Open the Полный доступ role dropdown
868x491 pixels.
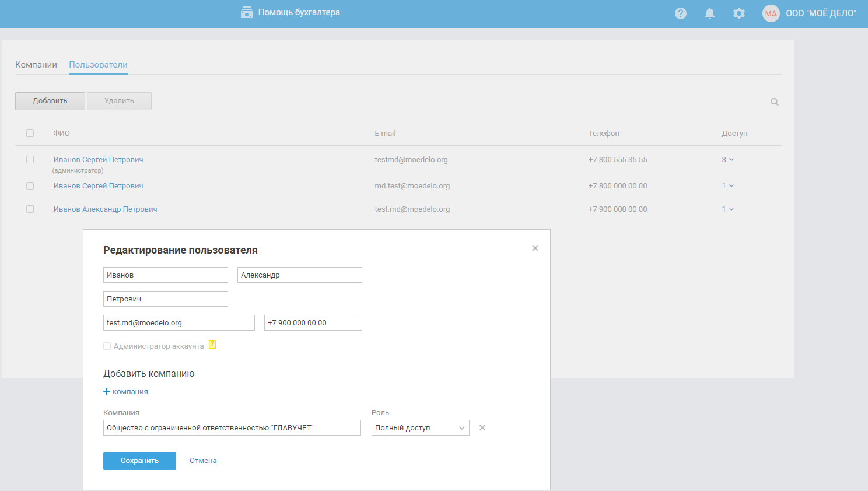point(420,428)
